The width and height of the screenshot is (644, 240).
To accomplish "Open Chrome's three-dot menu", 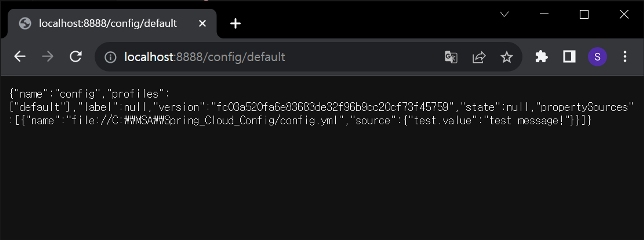I will (x=625, y=57).
